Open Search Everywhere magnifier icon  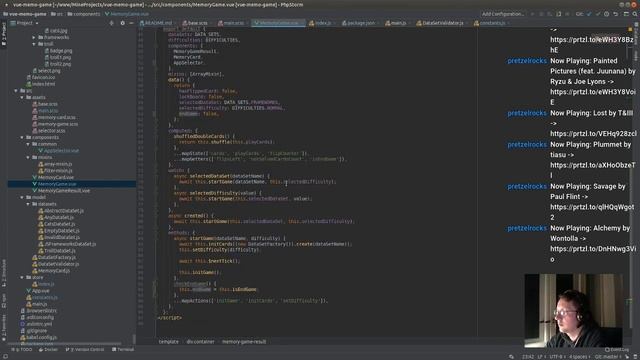click(x=635, y=14)
